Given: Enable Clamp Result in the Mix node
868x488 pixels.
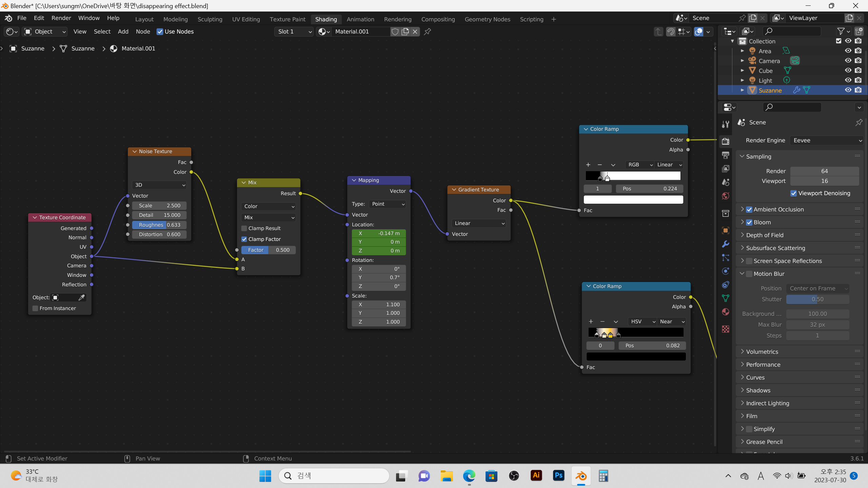Looking at the screenshot, I should tap(244, 228).
